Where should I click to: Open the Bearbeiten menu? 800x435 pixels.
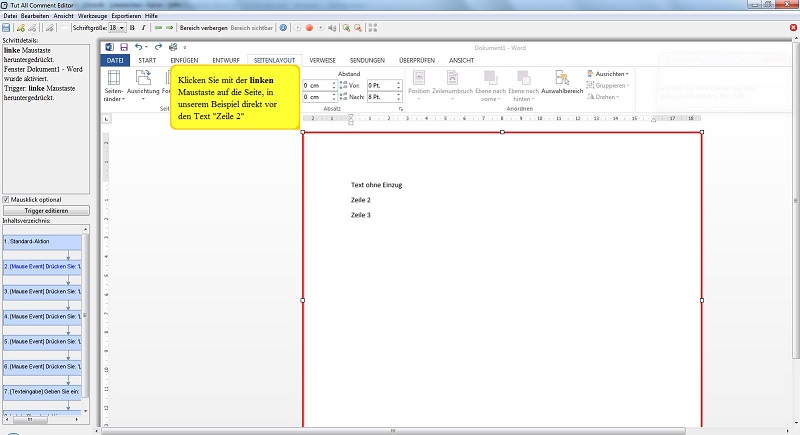[34, 17]
